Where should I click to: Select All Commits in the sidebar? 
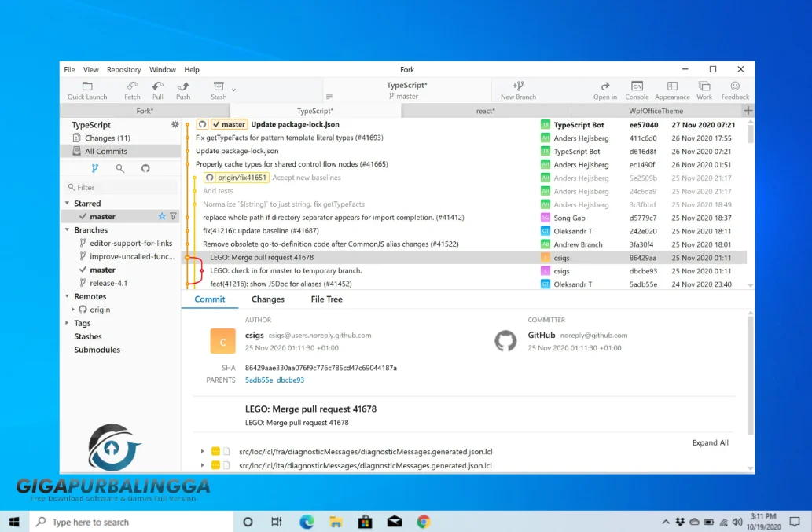[x=121, y=151]
